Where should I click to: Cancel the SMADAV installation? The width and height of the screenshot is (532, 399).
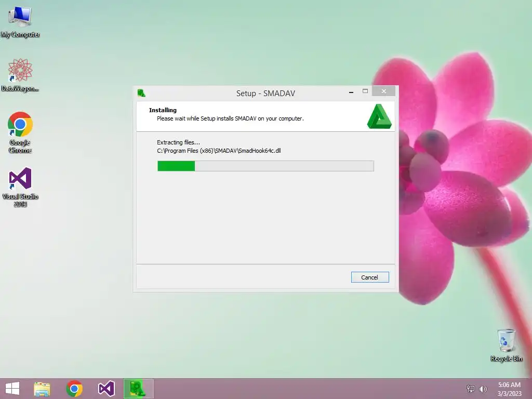coord(370,277)
